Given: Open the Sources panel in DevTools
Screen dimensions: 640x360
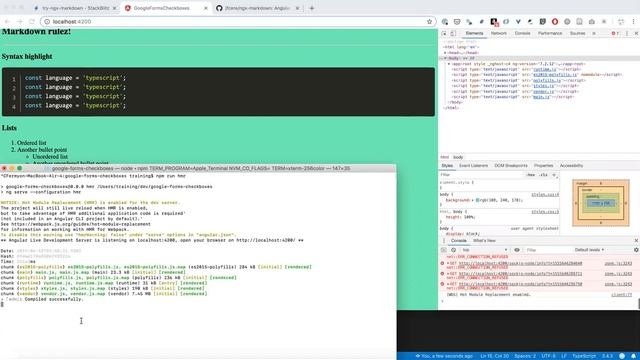Looking at the screenshot, I should (577, 33).
